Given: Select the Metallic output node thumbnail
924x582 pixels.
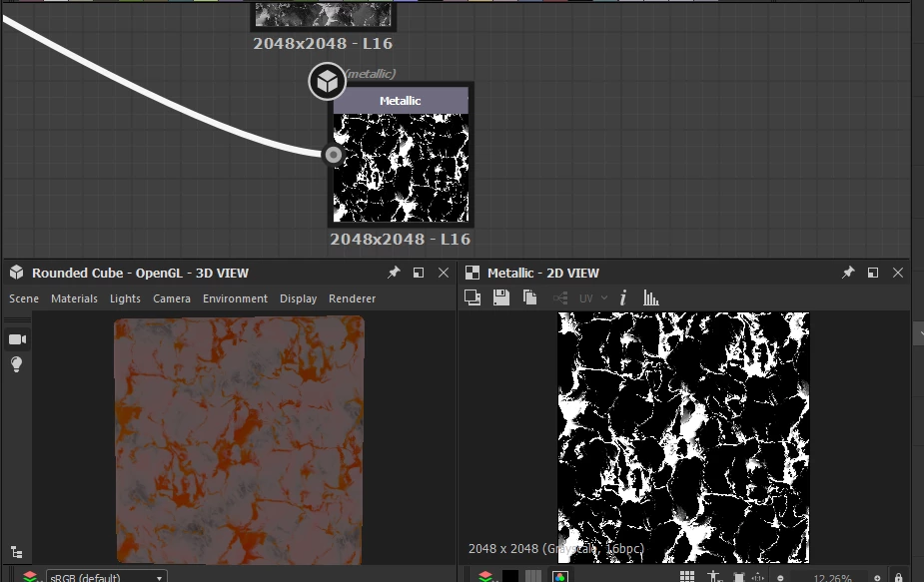Looking at the screenshot, I should coord(401,168).
